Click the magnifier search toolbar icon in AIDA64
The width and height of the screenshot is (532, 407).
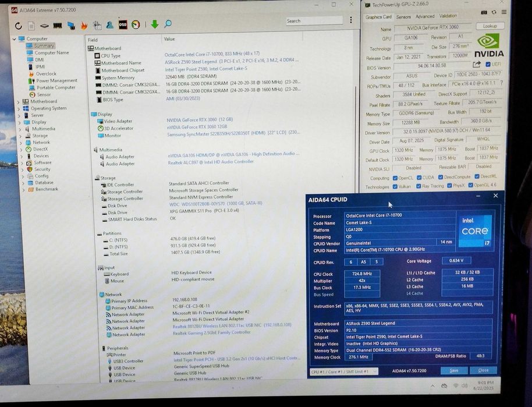[168, 24]
